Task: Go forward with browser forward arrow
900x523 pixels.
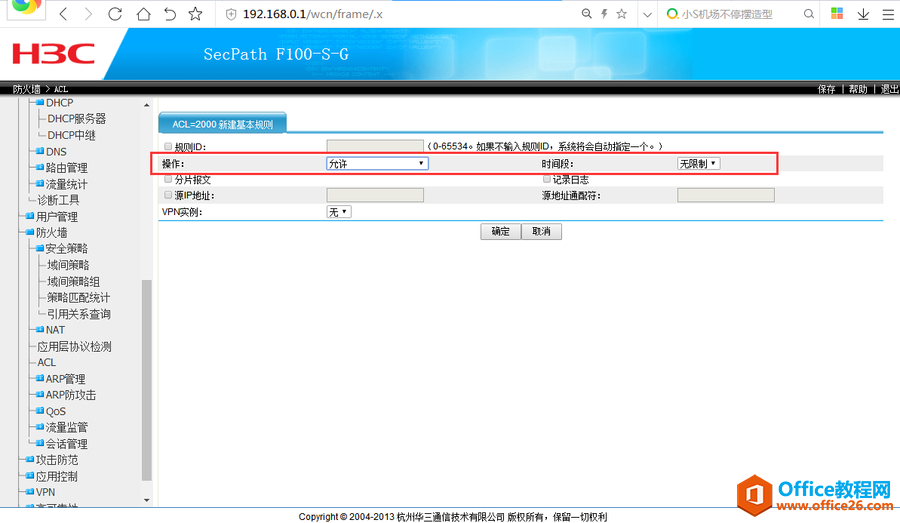Action: 88,14
